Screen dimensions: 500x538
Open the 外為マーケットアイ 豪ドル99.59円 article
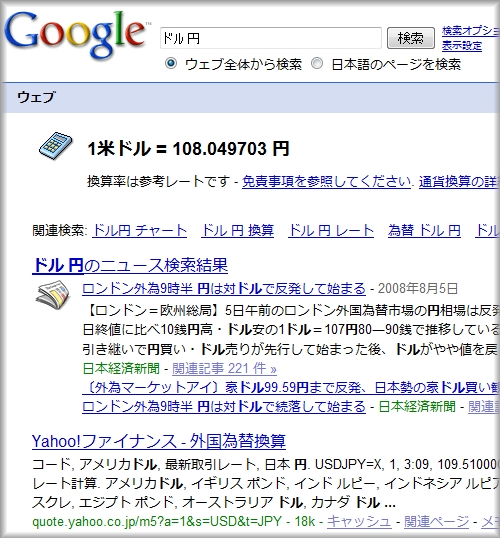click(x=291, y=388)
